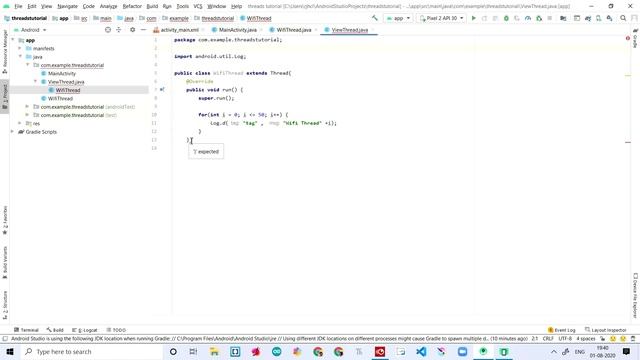
Task: Start debugging with the green bug icon
Action: click(x=506, y=18)
